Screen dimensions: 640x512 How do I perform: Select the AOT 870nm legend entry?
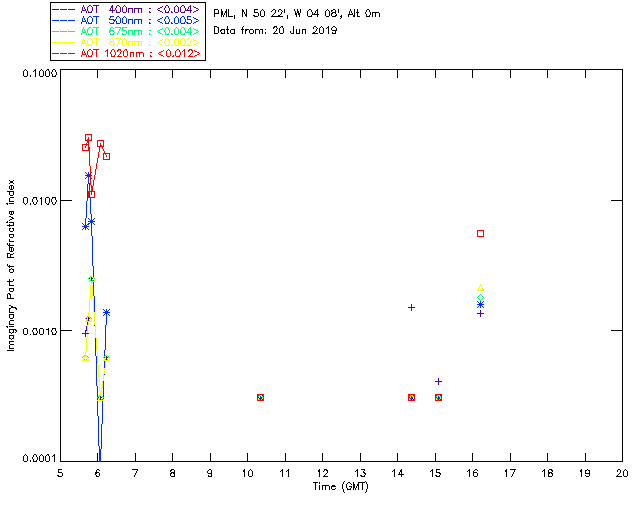[127, 42]
